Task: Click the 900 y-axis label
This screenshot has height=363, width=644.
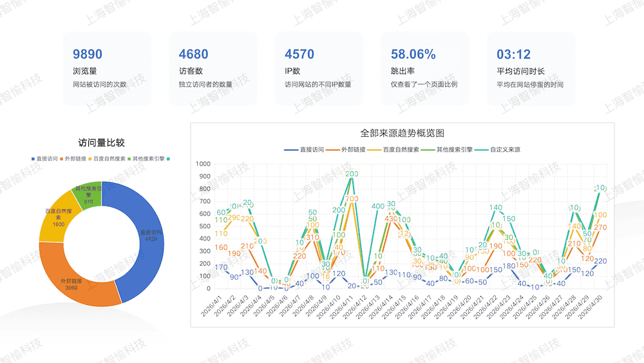Action: click(205, 177)
